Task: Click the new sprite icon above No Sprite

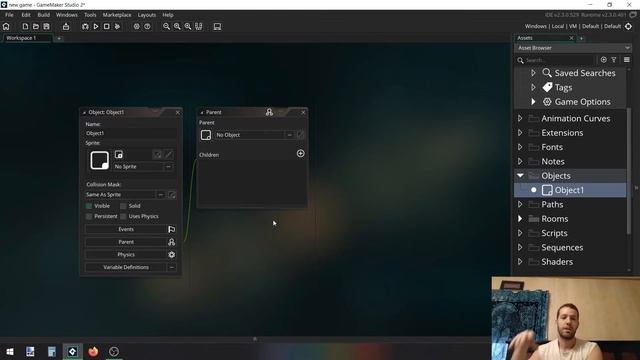Action: [119, 154]
